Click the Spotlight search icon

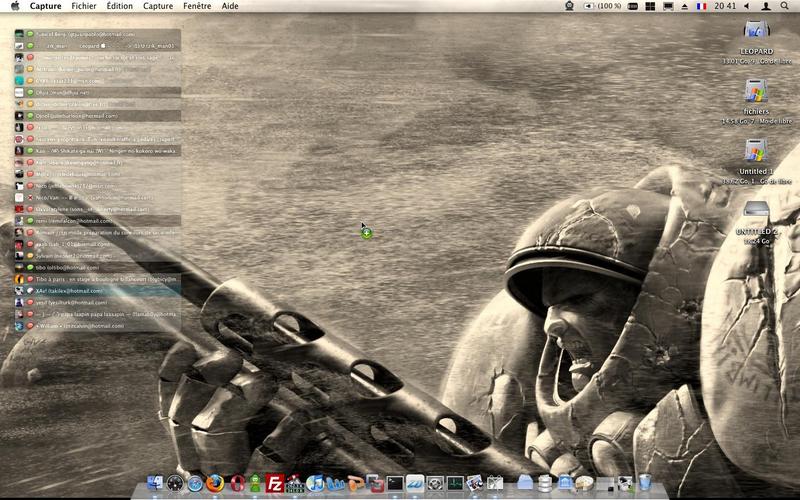[786, 6]
